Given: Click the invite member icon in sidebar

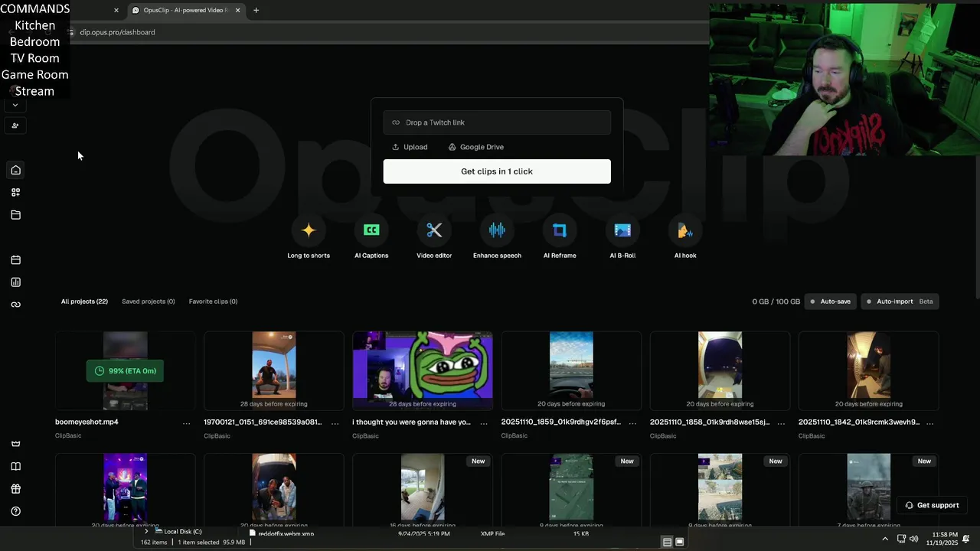Looking at the screenshot, I should click(15, 126).
